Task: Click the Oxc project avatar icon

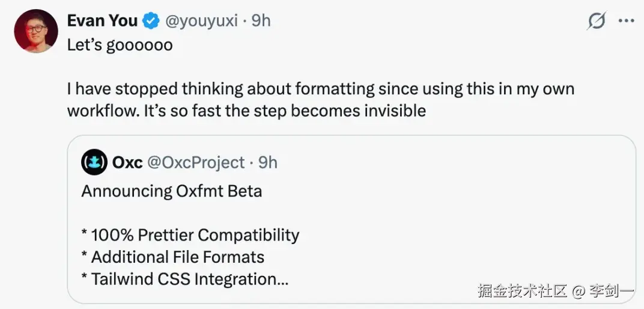Action: click(x=94, y=162)
